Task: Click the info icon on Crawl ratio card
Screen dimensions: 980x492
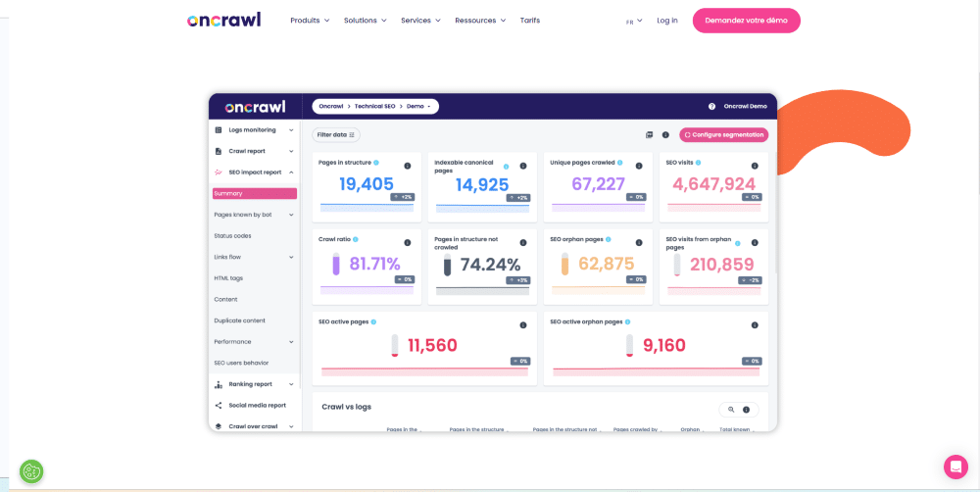Action: (x=408, y=242)
